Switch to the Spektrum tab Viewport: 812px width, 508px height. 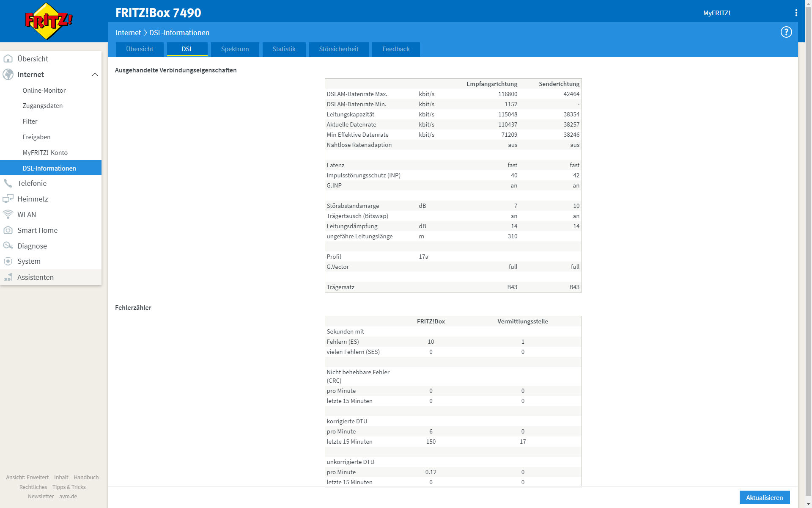point(235,49)
